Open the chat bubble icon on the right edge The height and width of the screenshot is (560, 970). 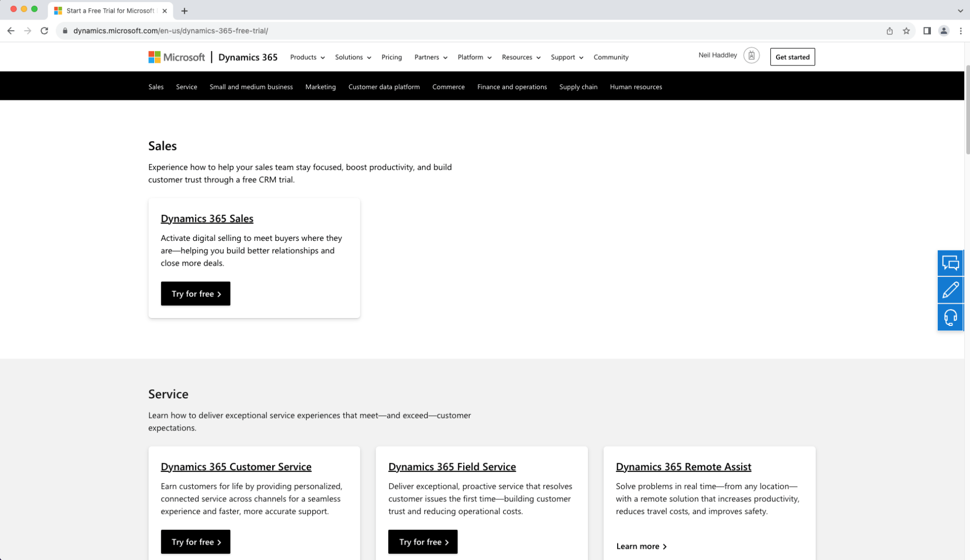950,263
